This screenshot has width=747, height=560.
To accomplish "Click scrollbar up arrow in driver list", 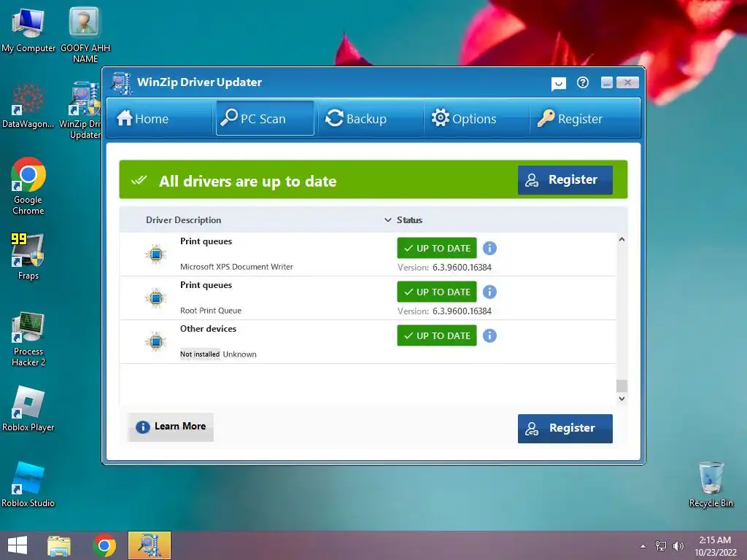I will tap(622, 239).
